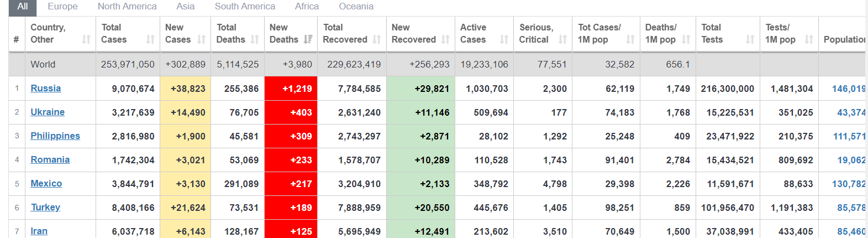Show Oceania countries tab
This screenshot has width=868, height=238.
click(x=356, y=7)
